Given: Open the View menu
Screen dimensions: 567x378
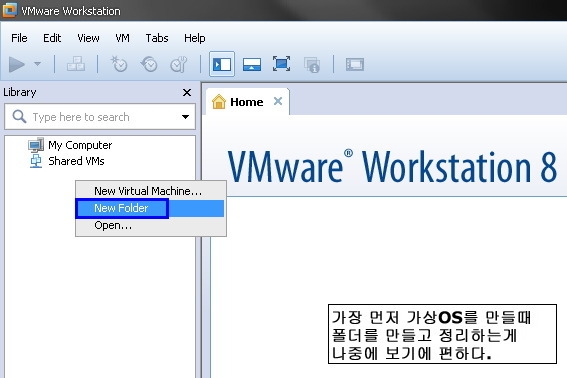Looking at the screenshot, I should click(x=88, y=38).
